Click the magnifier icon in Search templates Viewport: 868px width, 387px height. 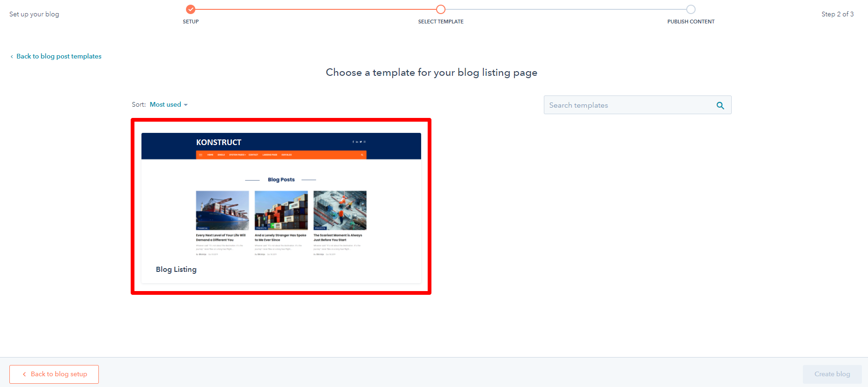point(720,106)
